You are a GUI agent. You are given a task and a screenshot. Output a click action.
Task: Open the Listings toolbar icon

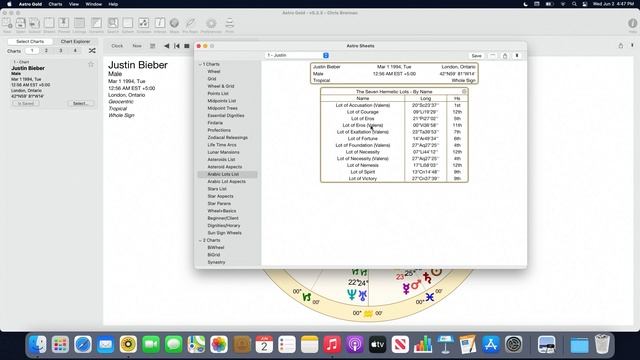(80, 24)
